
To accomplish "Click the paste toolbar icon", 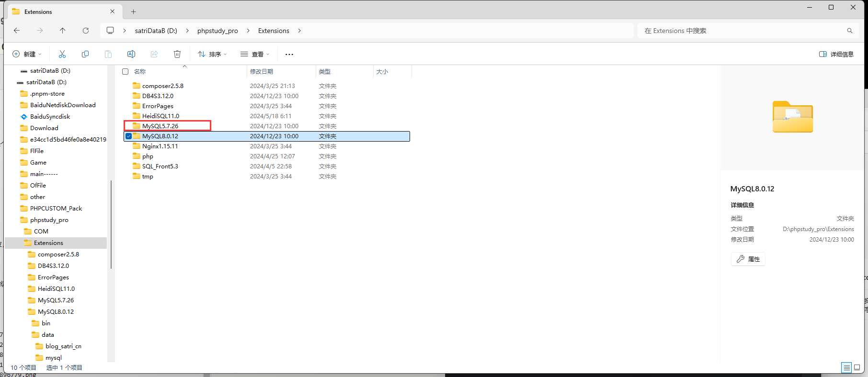I will point(108,54).
